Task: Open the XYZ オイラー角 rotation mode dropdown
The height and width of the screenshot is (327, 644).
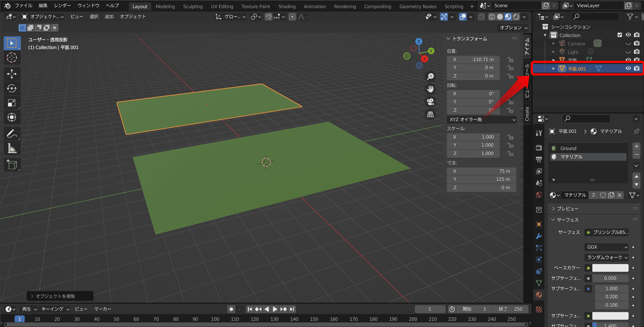Action: pos(482,119)
